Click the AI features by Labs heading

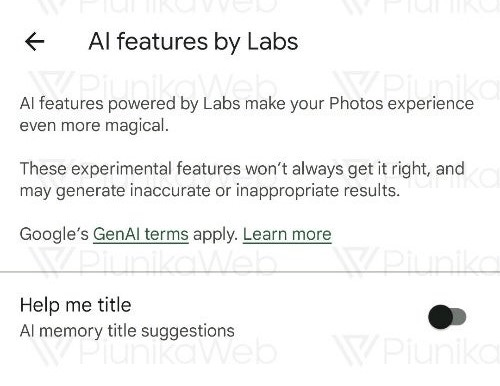193,42
